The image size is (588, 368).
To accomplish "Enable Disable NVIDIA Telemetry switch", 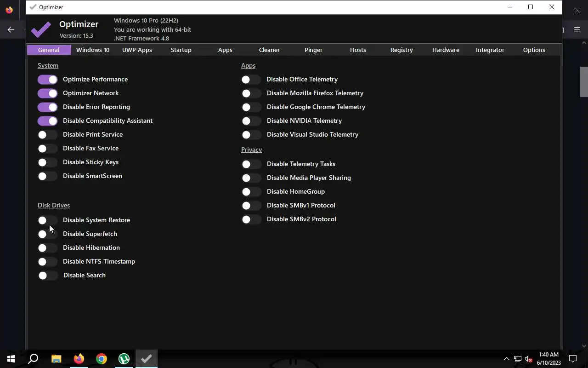I will [251, 121].
